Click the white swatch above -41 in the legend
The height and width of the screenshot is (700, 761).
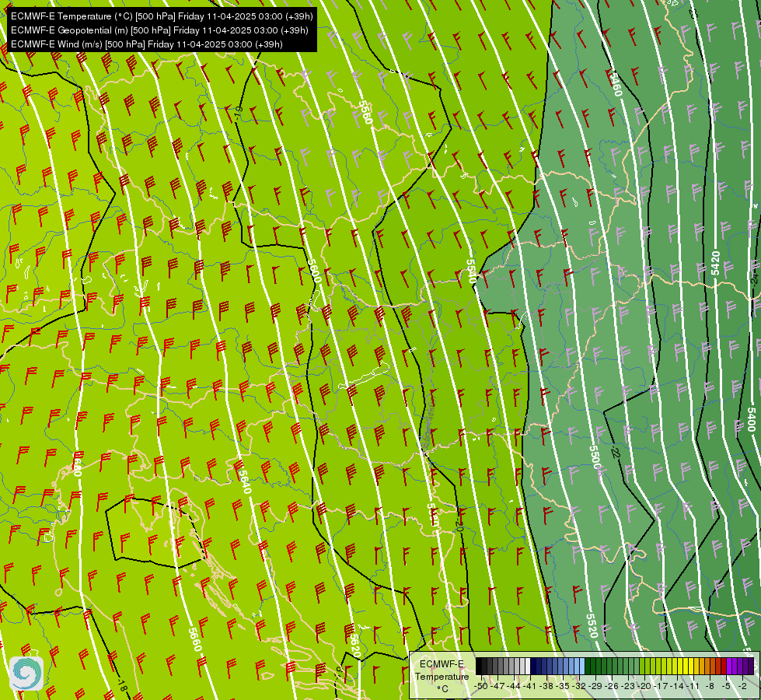tap(528, 666)
